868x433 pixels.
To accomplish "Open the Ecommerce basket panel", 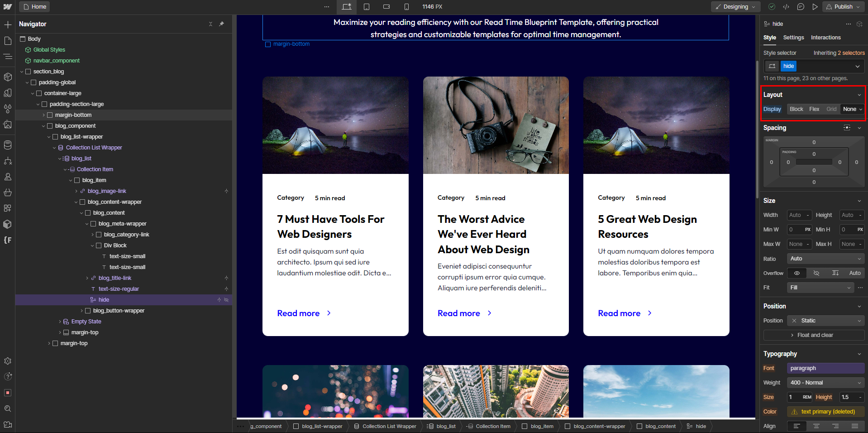I will (x=8, y=192).
